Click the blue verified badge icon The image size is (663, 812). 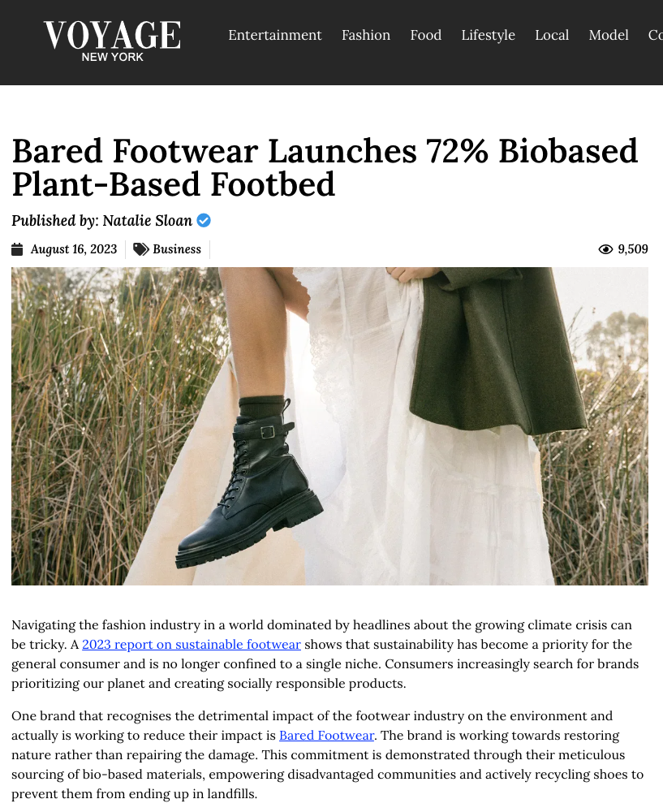pyautogui.click(x=204, y=221)
